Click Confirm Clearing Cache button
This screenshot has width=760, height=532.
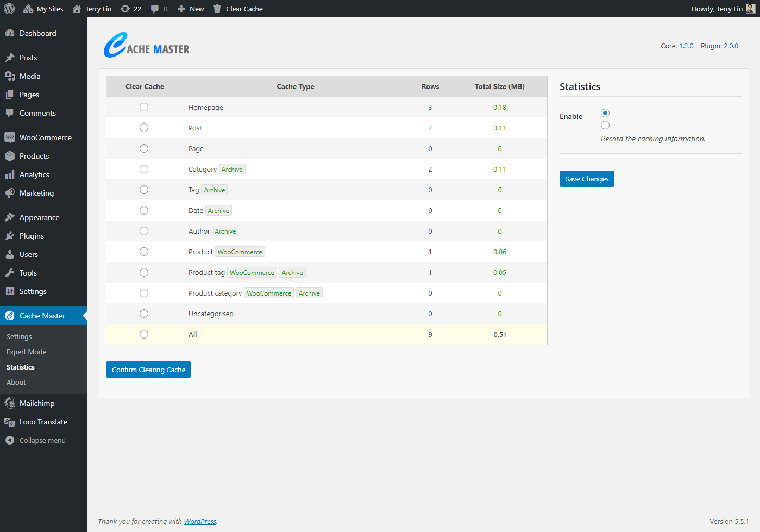[148, 370]
